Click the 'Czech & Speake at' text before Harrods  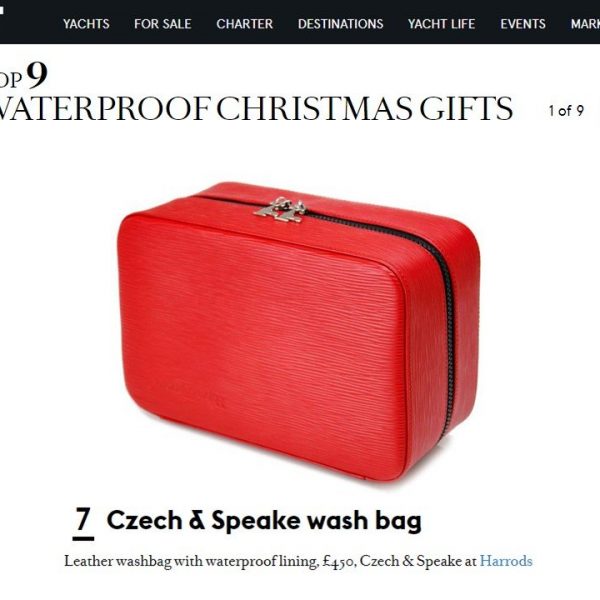pos(418,561)
